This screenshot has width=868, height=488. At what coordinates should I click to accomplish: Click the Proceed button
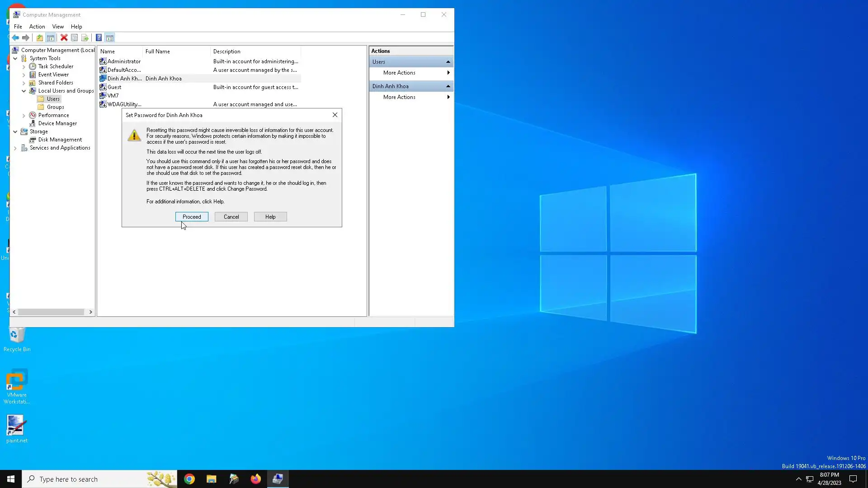(192, 217)
